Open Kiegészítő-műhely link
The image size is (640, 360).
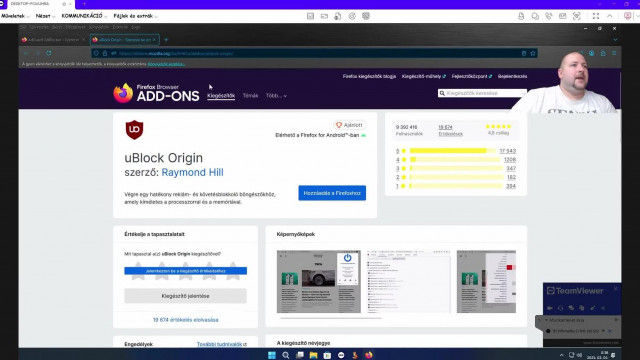pos(423,76)
